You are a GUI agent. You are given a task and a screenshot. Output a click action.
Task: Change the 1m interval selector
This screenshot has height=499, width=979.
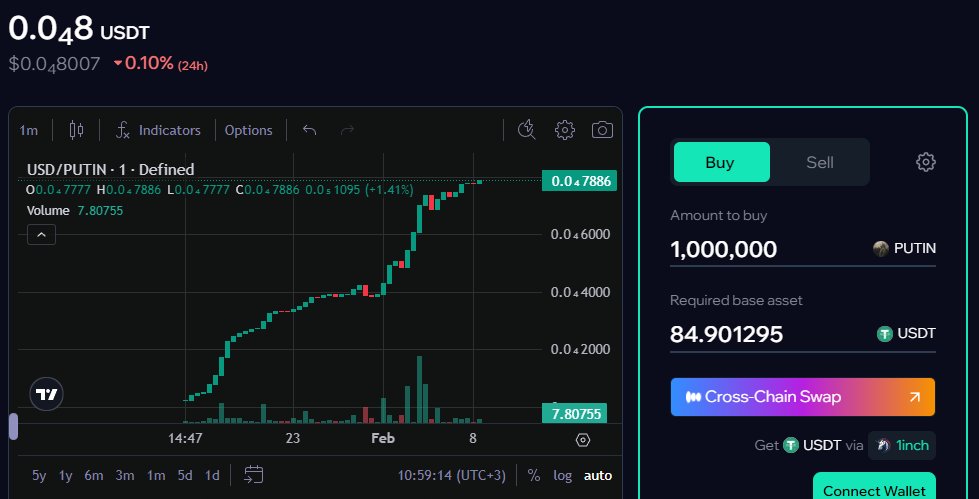tap(29, 131)
